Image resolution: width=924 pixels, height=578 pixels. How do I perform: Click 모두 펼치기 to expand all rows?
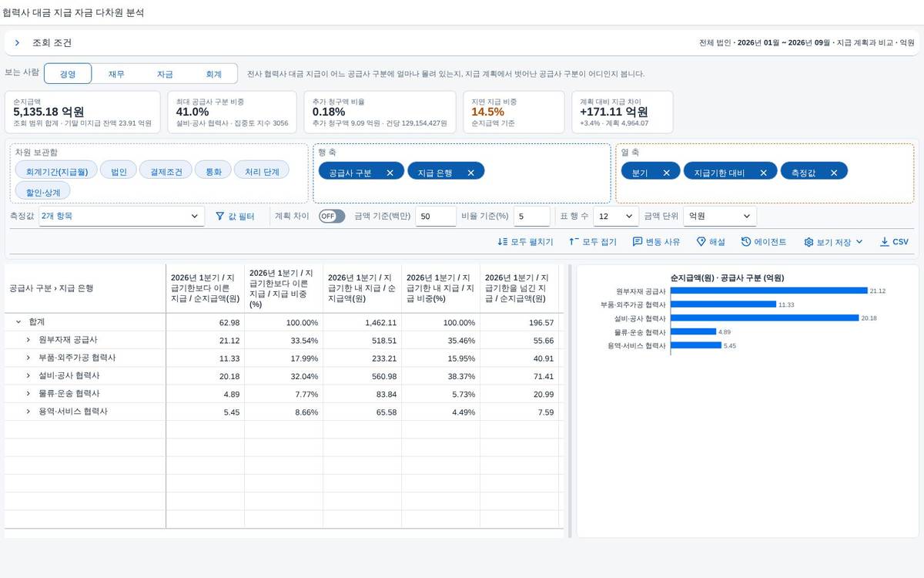coord(525,242)
